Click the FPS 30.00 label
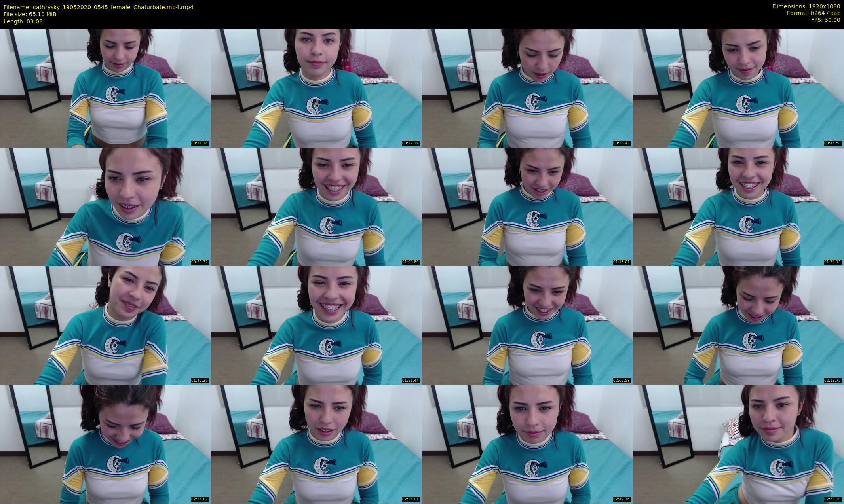Viewport: 844px width, 504px height. tap(825, 20)
